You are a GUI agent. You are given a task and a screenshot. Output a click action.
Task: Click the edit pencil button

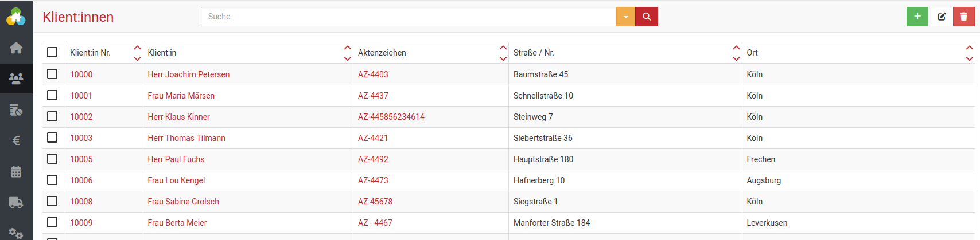[941, 17]
